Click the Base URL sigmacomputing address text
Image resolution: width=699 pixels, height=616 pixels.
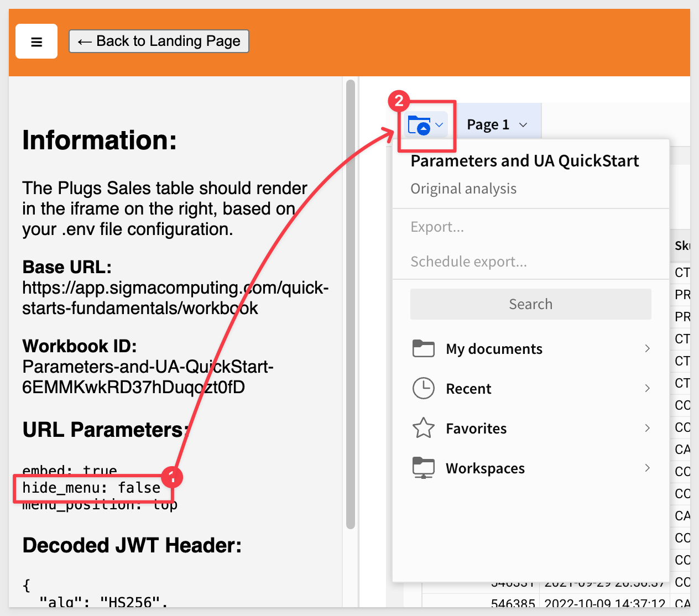click(175, 298)
